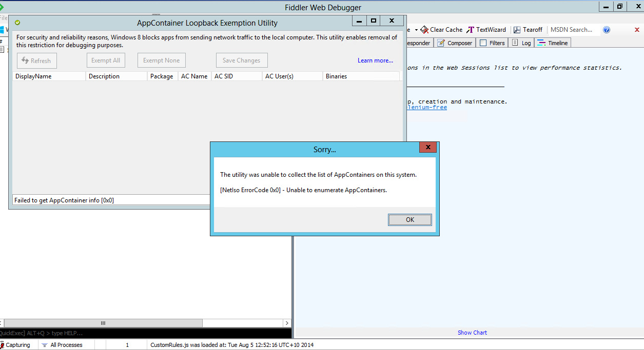Screen dimensions: 644x350
Task: Switch to the partially hidden AutoResponder tab
Action: 419,43
